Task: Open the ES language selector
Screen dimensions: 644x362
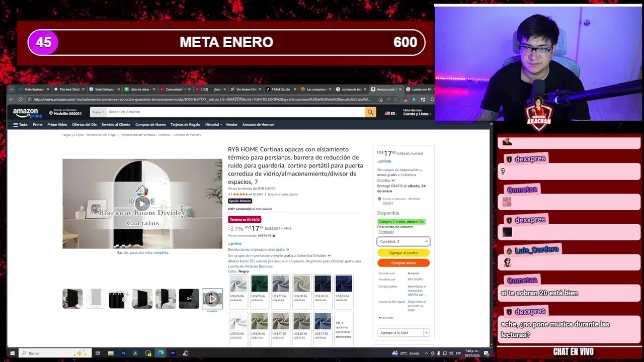Action: click(391, 114)
